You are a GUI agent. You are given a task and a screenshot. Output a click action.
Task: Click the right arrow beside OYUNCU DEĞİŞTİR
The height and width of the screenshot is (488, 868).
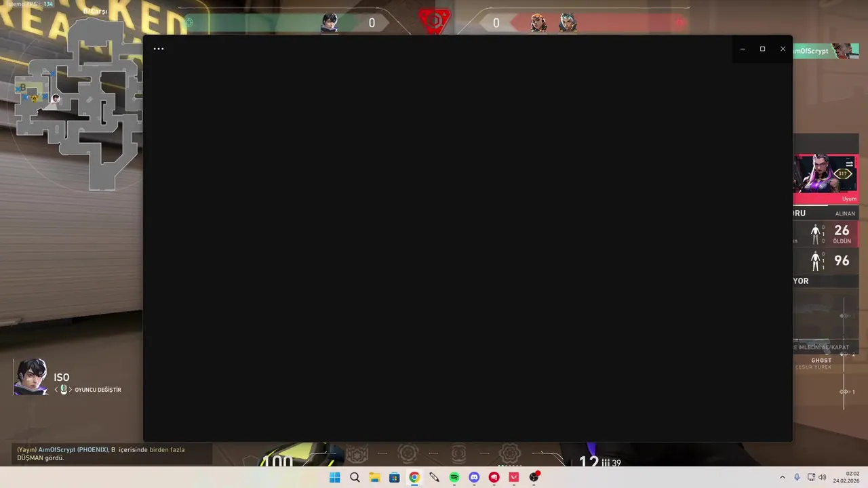[71, 390]
